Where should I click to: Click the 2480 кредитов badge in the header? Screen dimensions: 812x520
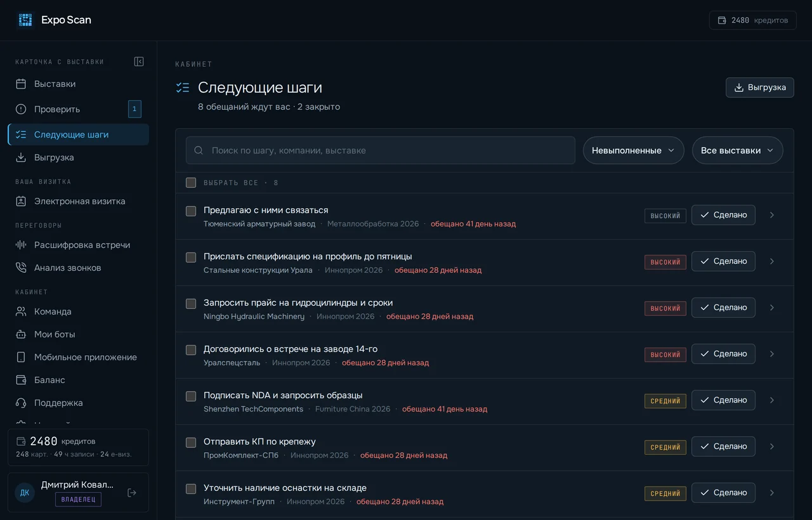click(x=753, y=20)
